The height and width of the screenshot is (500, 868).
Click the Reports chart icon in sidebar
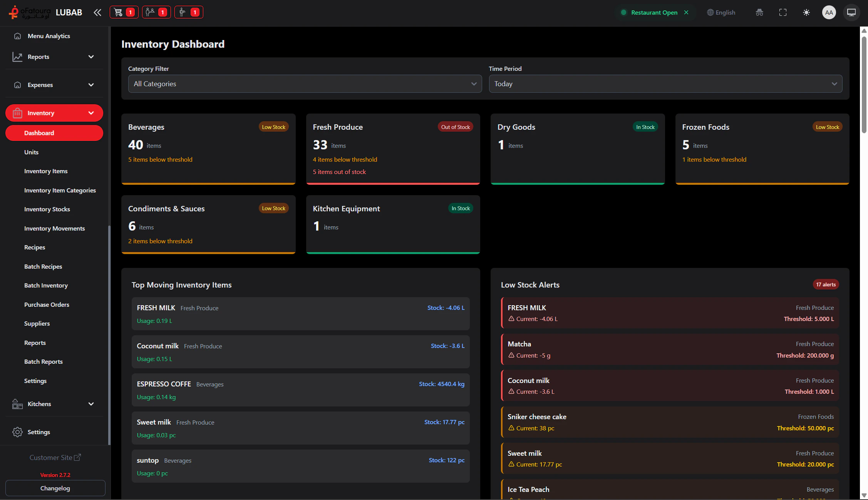click(18, 57)
